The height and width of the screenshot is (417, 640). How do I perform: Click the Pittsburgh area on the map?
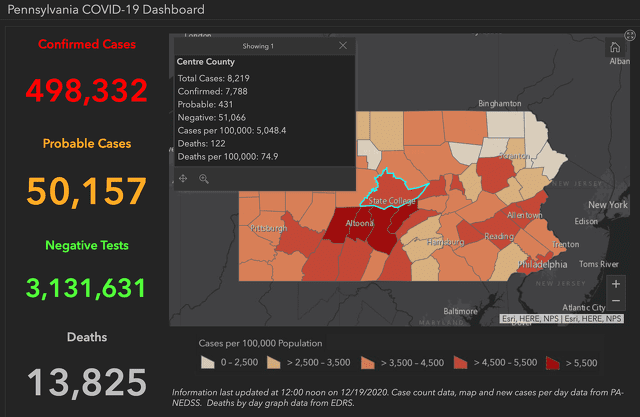(268, 228)
